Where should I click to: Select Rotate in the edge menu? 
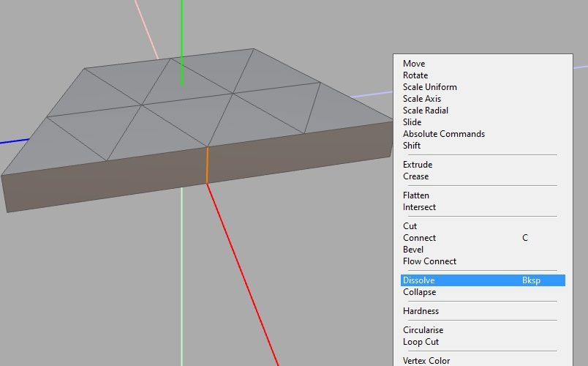point(415,75)
